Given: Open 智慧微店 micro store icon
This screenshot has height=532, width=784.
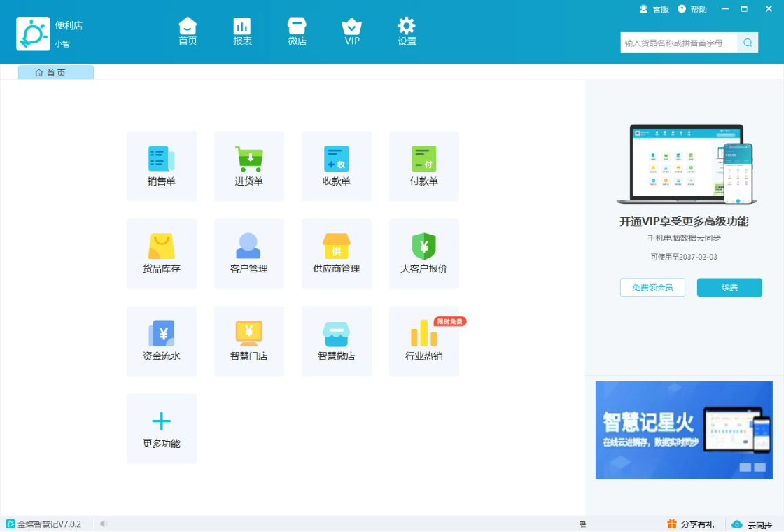Looking at the screenshot, I should (x=337, y=335).
